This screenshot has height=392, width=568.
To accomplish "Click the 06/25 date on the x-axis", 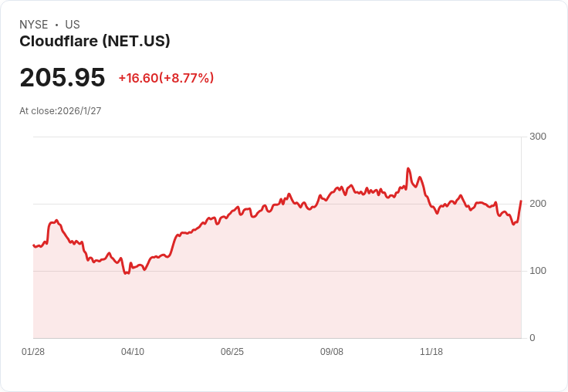I will pos(232,352).
